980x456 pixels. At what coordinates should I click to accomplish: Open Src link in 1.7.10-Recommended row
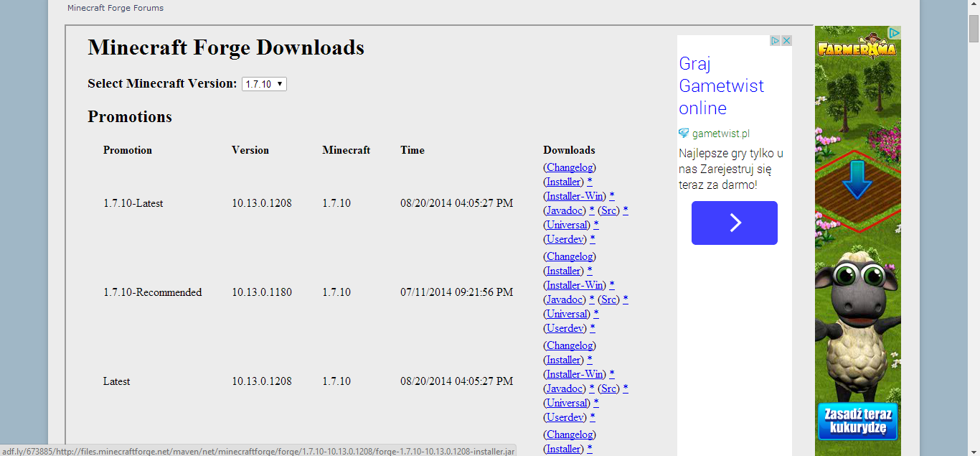[608, 299]
